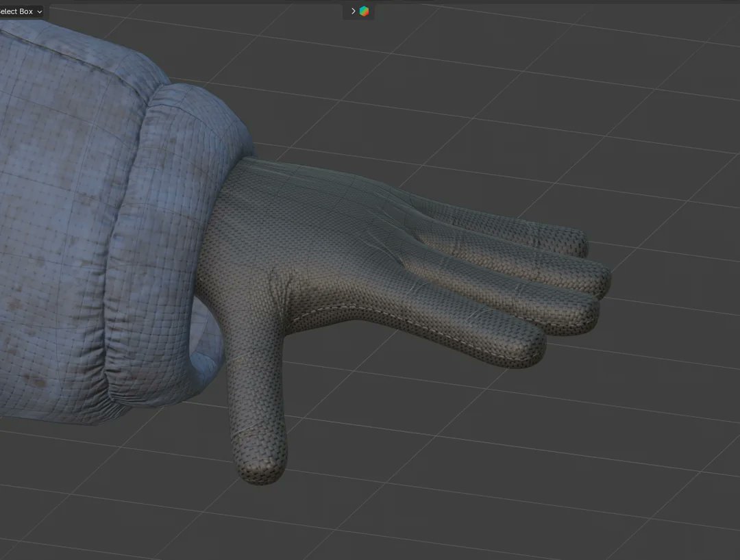Expand the chevron beside the multicolored cube
The image size is (740, 560).
click(x=353, y=12)
